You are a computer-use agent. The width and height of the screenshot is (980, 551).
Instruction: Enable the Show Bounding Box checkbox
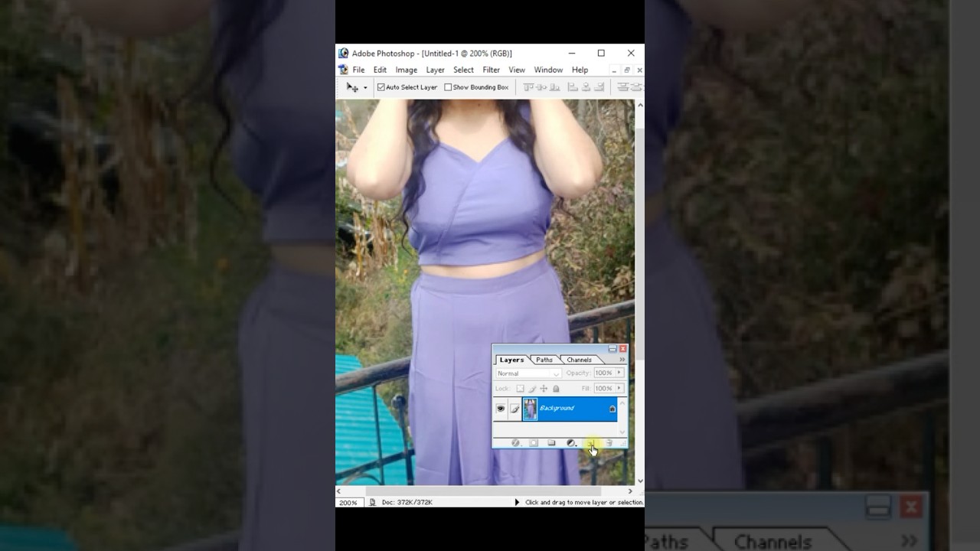pyautogui.click(x=448, y=87)
